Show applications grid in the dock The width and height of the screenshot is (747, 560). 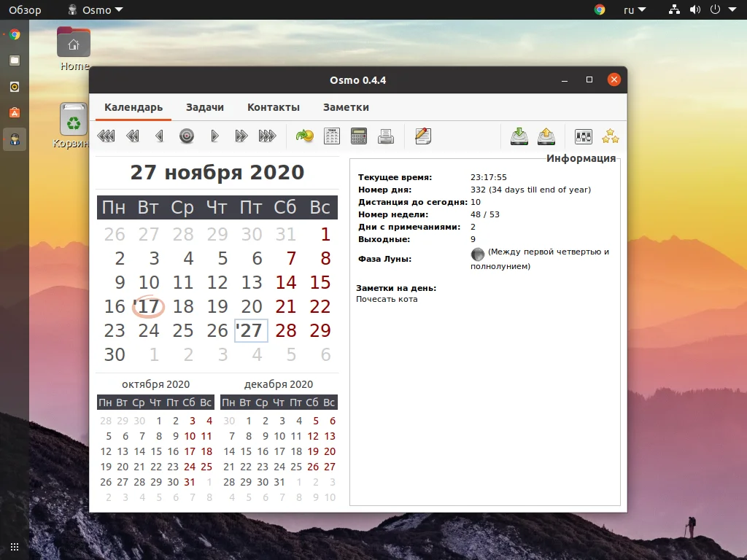[x=15, y=547]
